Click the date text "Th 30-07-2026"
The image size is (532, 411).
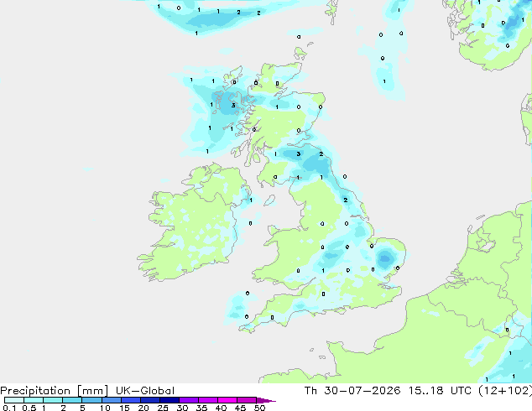tap(352, 391)
